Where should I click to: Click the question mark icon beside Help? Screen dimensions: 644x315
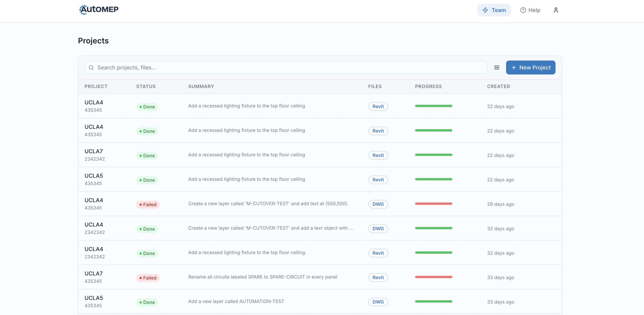(523, 10)
